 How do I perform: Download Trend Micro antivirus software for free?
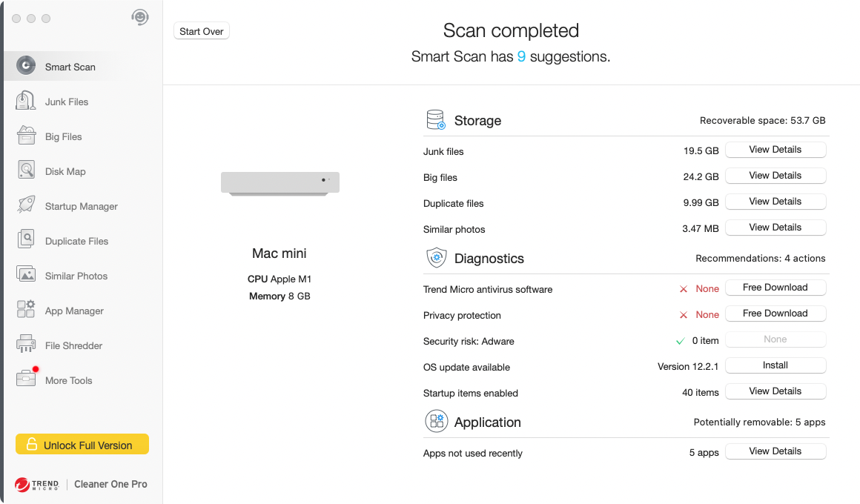[775, 288]
